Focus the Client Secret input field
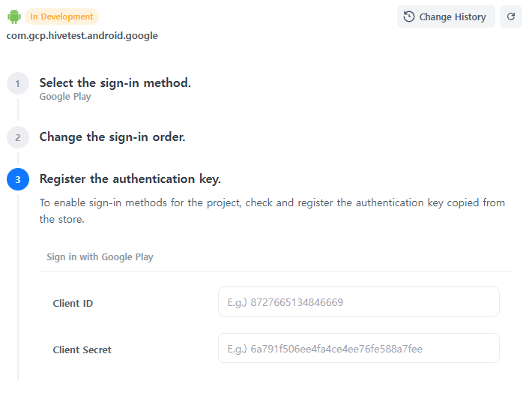 coord(358,348)
